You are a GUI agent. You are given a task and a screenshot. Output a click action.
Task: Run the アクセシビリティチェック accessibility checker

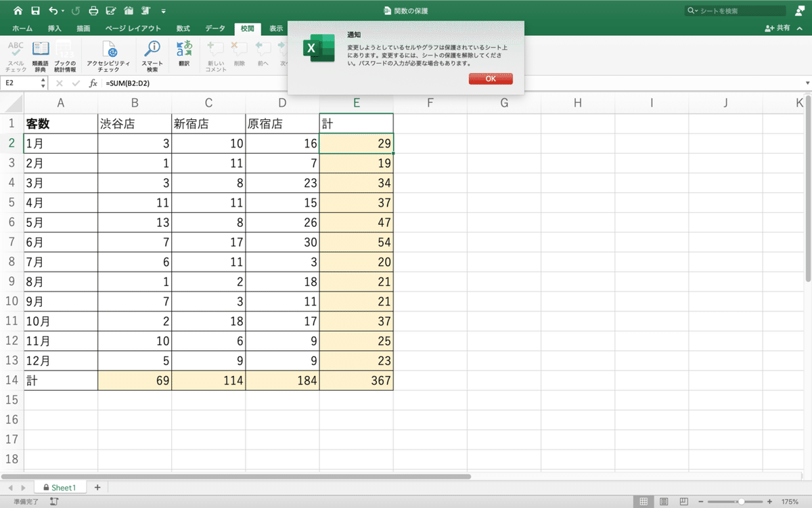tap(110, 54)
